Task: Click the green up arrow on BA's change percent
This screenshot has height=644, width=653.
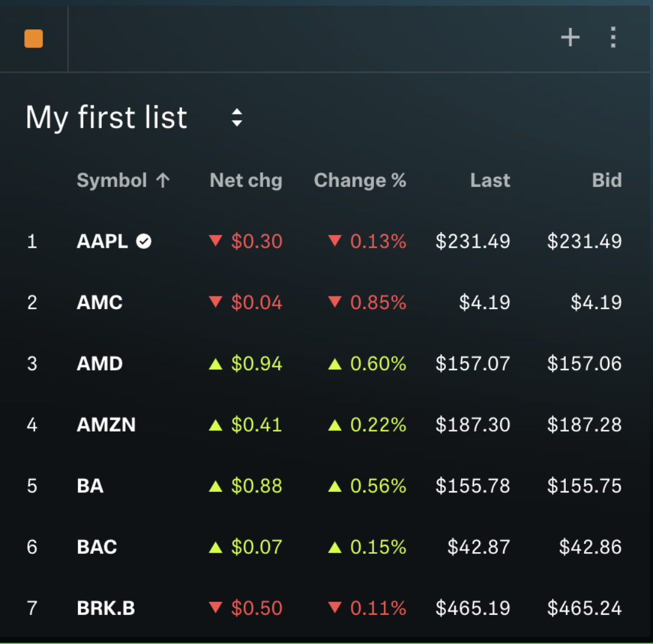Action: click(334, 486)
